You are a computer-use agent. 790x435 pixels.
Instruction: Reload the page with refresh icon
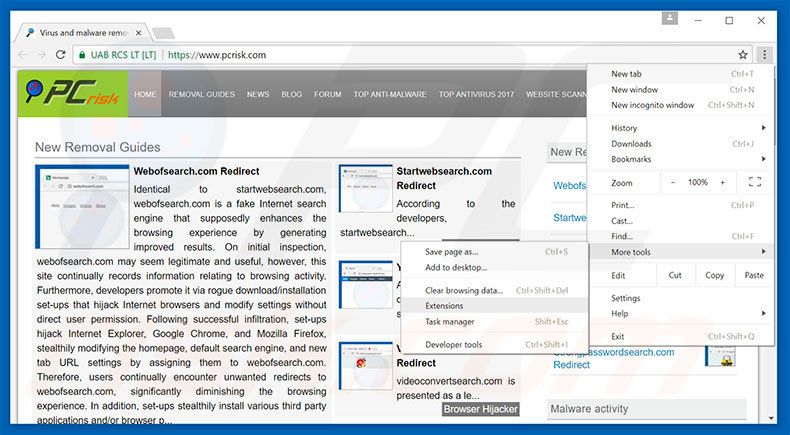60,54
